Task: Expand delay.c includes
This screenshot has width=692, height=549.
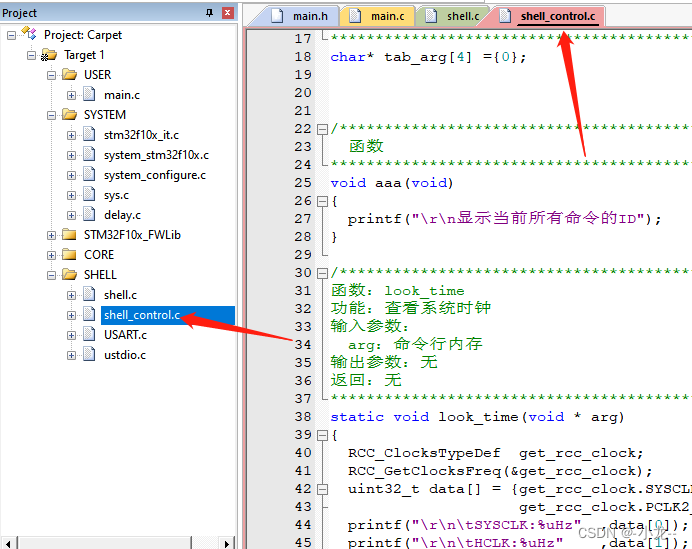Action: tap(71, 215)
